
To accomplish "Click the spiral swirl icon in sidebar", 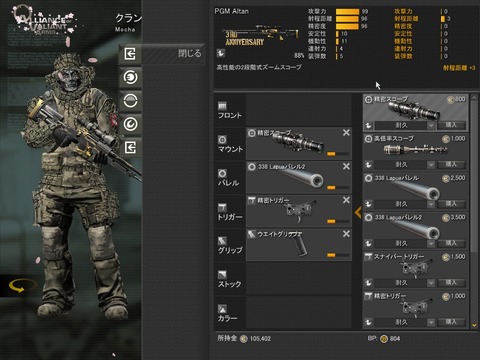I will click(130, 77).
